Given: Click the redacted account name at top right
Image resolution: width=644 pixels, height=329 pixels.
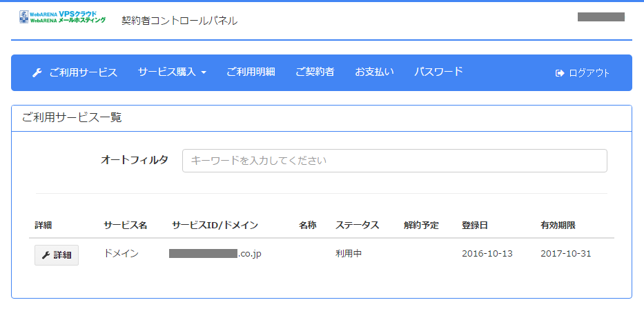Looking at the screenshot, I should click(601, 17).
